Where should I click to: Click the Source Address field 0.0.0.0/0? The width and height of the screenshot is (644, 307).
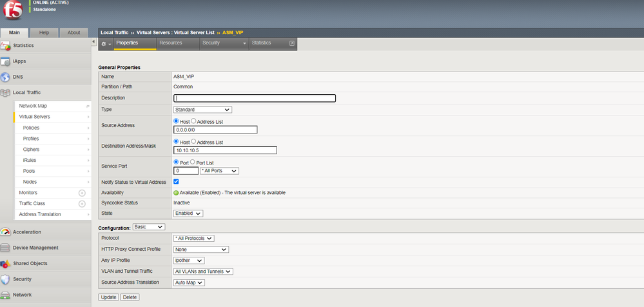click(215, 130)
